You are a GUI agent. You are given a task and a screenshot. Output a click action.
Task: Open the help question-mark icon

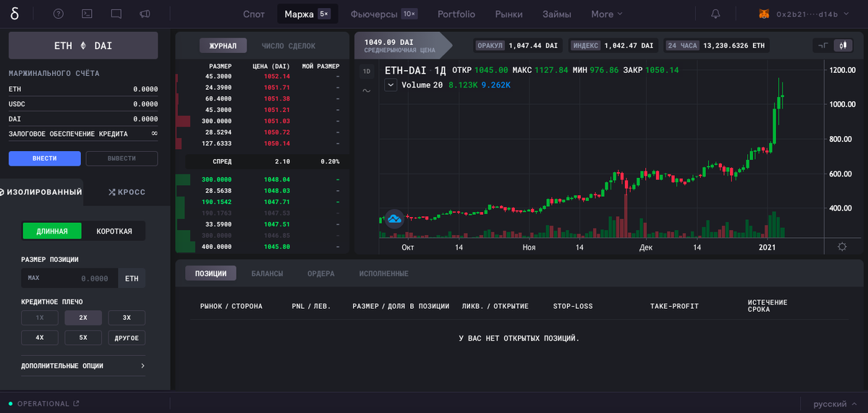59,14
